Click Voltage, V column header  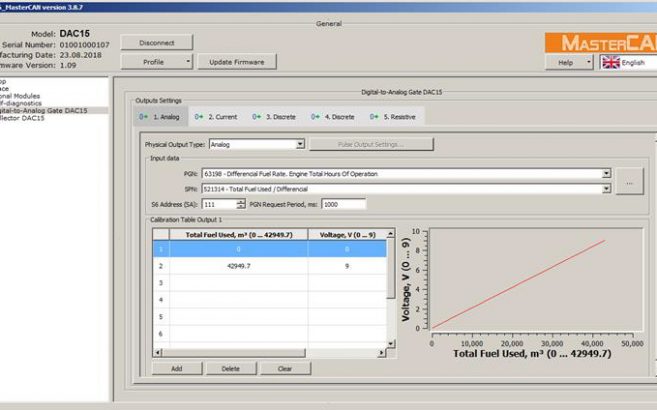tap(347, 235)
